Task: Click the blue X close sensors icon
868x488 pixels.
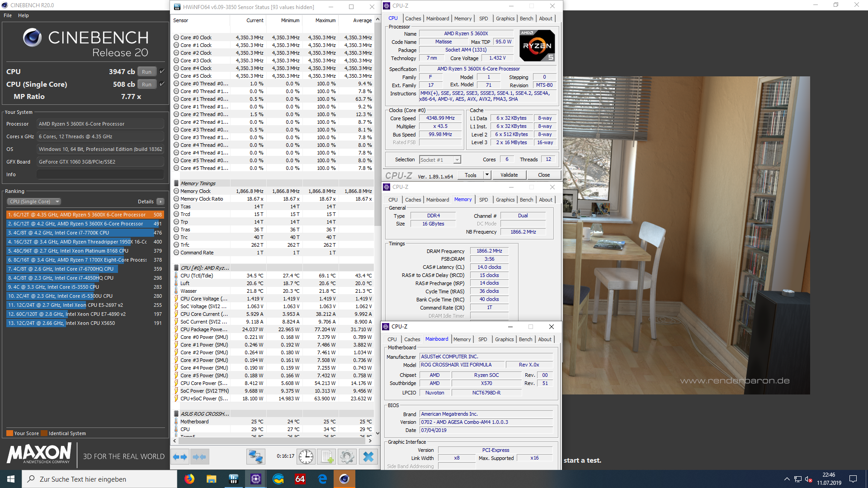Action: 368,457
